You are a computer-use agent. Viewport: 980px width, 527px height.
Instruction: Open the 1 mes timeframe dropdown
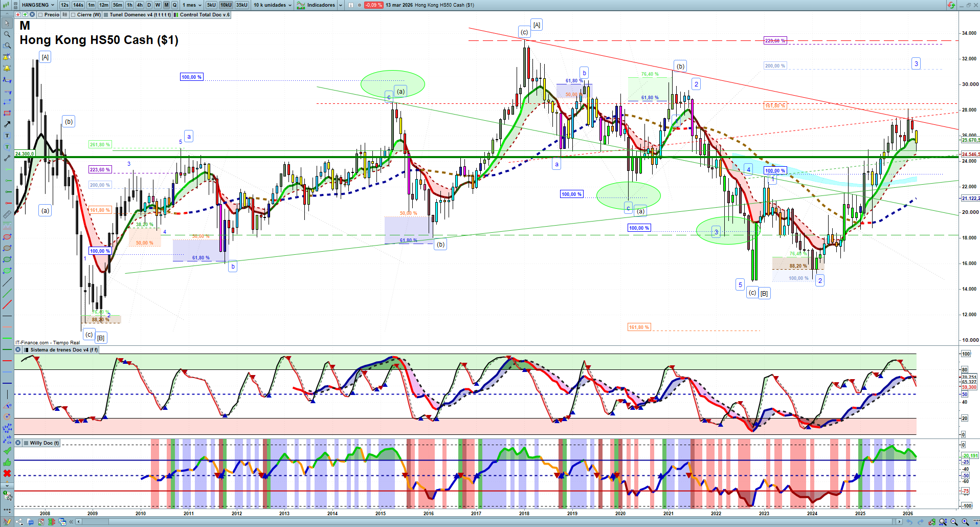(x=192, y=5)
